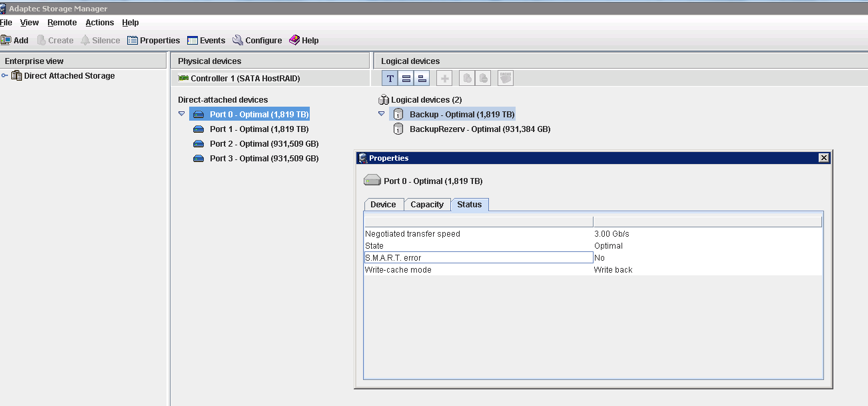868x406 pixels.
Task: Click the Port 2 drive icon
Action: click(x=199, y=144)
